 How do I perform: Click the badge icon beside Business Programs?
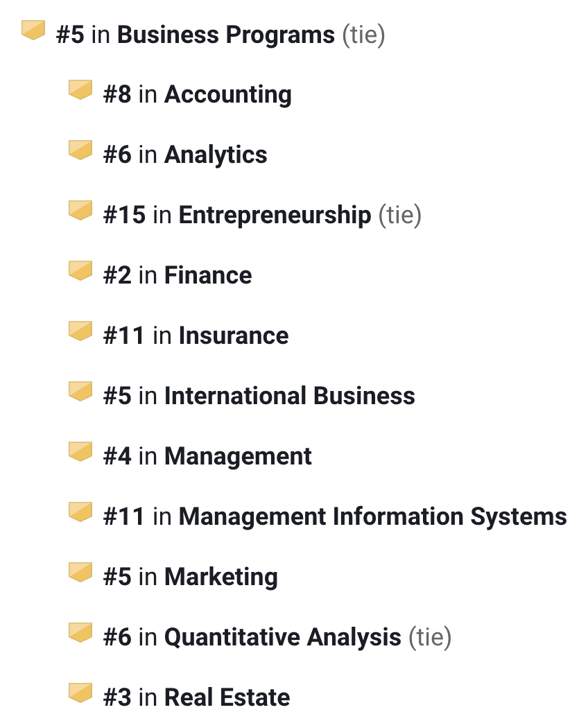point(33,31)
